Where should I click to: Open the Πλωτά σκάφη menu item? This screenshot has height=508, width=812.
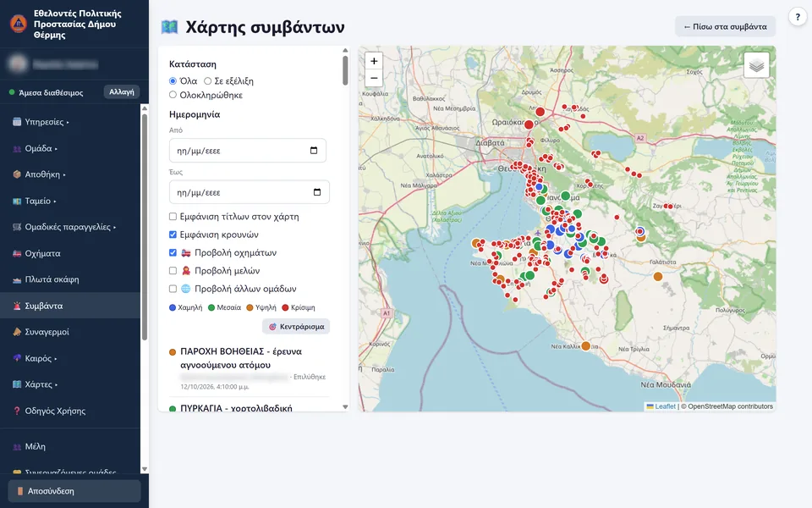coord(70,279)
